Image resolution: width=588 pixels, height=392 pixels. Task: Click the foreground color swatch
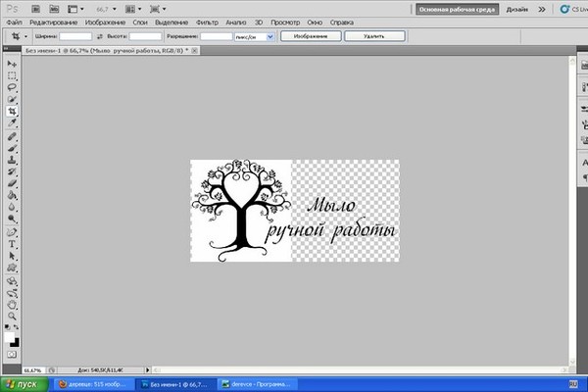(10, 336)
